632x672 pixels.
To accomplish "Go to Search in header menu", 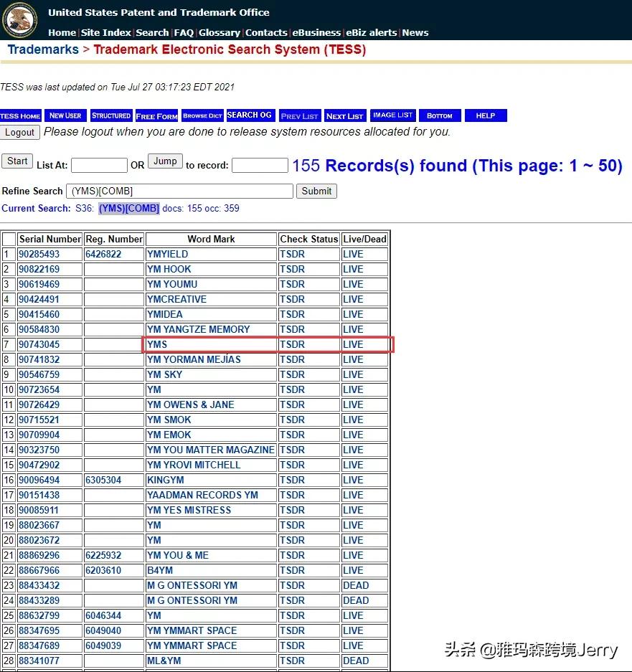I will (x=152, y=32).
